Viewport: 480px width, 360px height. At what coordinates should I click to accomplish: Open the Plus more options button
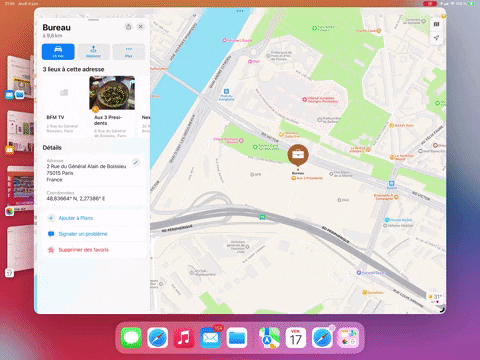[129, 52]
